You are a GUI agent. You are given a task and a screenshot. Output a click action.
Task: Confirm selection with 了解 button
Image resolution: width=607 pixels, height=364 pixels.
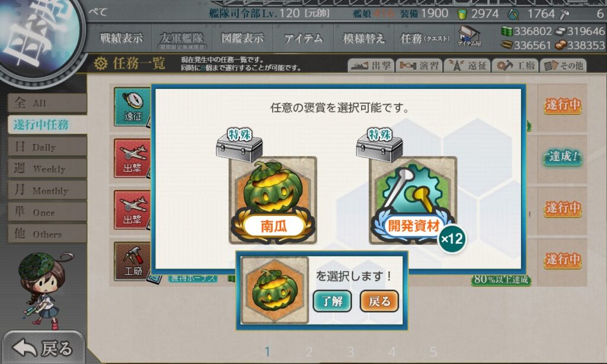click(x=332, y=301)
